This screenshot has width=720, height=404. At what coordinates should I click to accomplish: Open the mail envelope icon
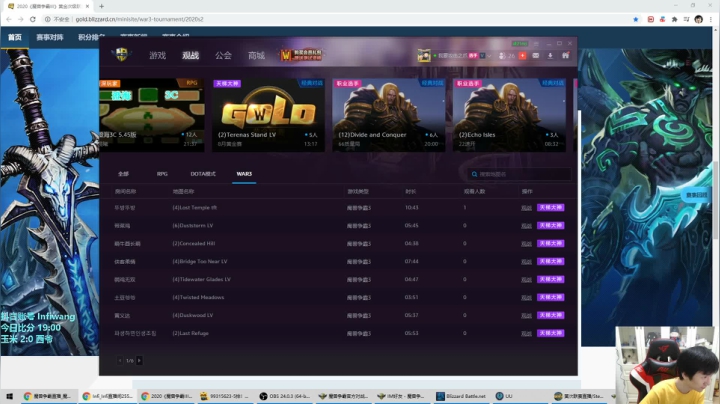coord(536,56)
